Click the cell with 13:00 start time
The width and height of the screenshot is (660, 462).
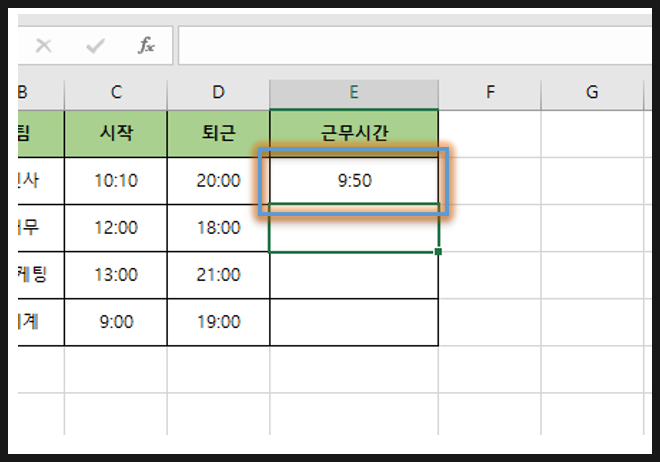[116, 275]
